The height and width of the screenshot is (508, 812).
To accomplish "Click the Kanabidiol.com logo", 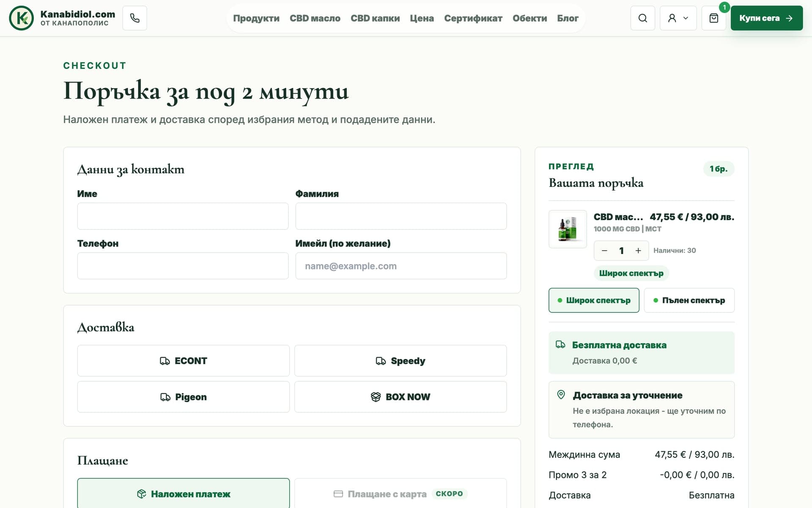I will point(62,18).
